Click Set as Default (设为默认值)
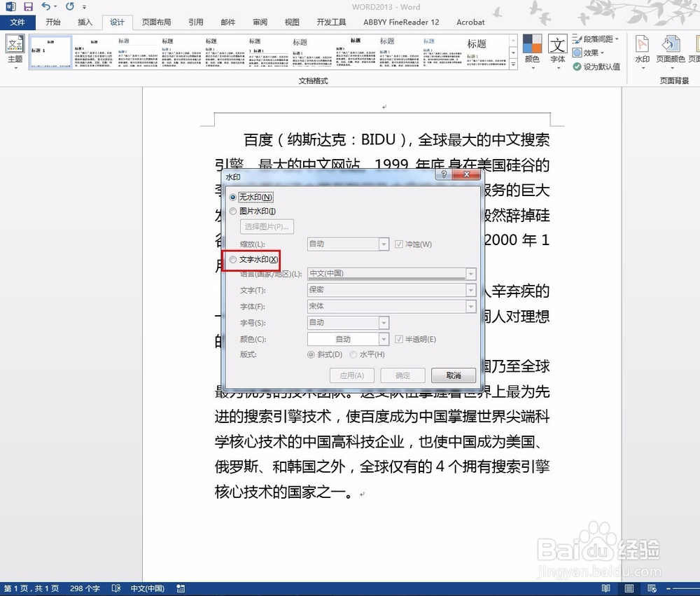The image size is (700, 596). pos(596,67)
